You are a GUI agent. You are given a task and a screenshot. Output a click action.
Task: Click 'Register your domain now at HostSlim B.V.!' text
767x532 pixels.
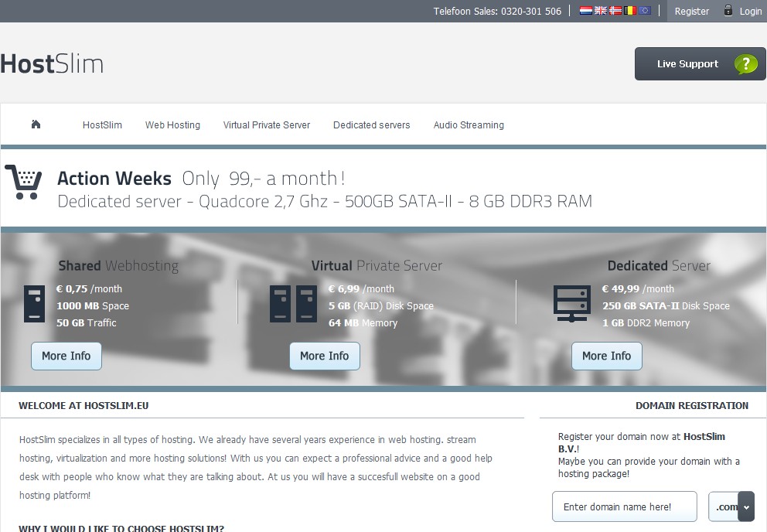click(x=642, y=442)
